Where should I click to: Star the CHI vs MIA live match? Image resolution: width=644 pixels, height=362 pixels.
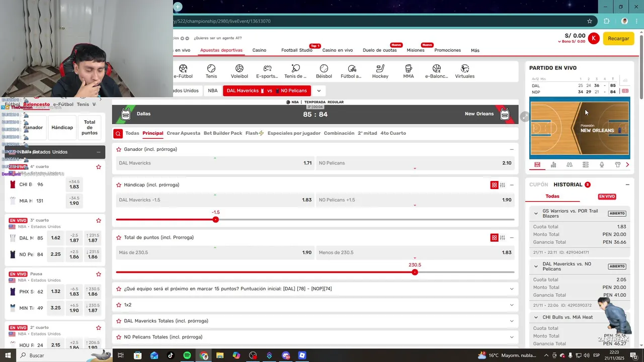[99, 167]
